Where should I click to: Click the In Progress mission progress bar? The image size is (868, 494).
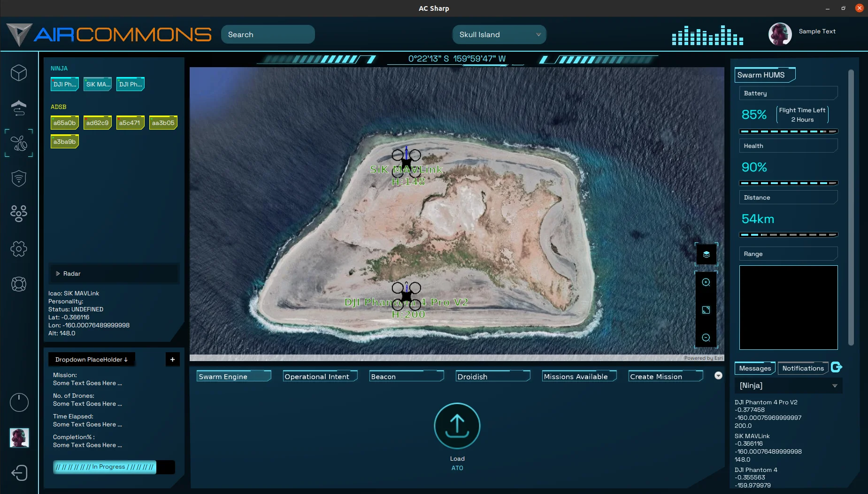114,467
